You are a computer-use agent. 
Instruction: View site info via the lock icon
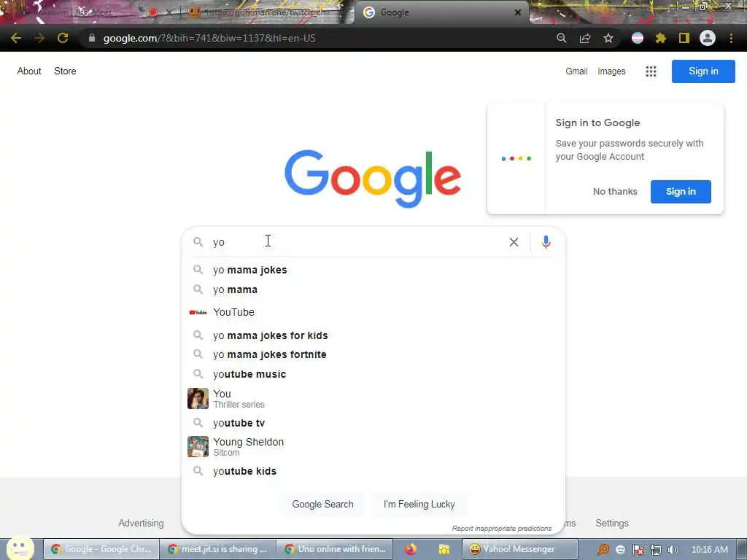pos(91,38)
